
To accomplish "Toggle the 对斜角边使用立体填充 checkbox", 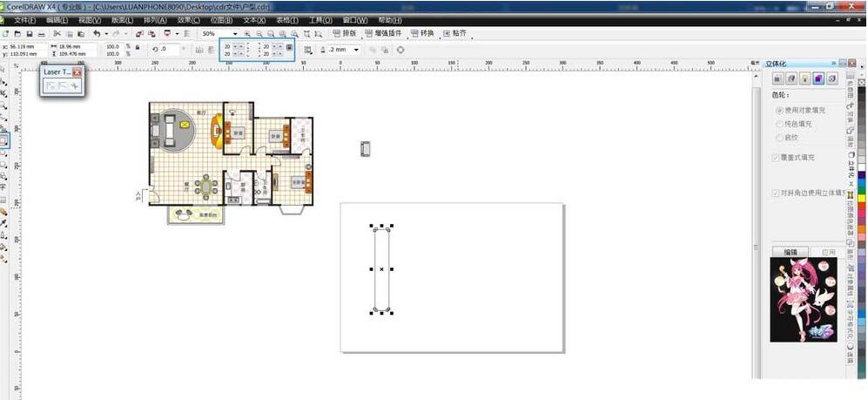I will pos(776,193).
